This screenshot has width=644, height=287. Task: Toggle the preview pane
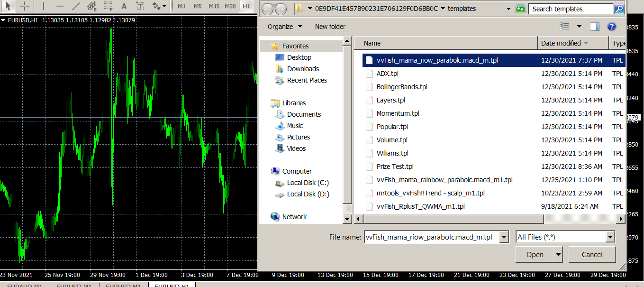click(x=595, y=27)
